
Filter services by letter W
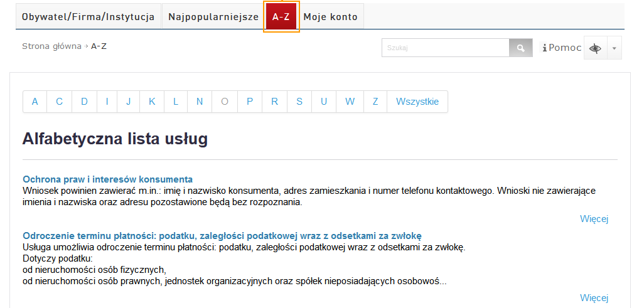350,102
